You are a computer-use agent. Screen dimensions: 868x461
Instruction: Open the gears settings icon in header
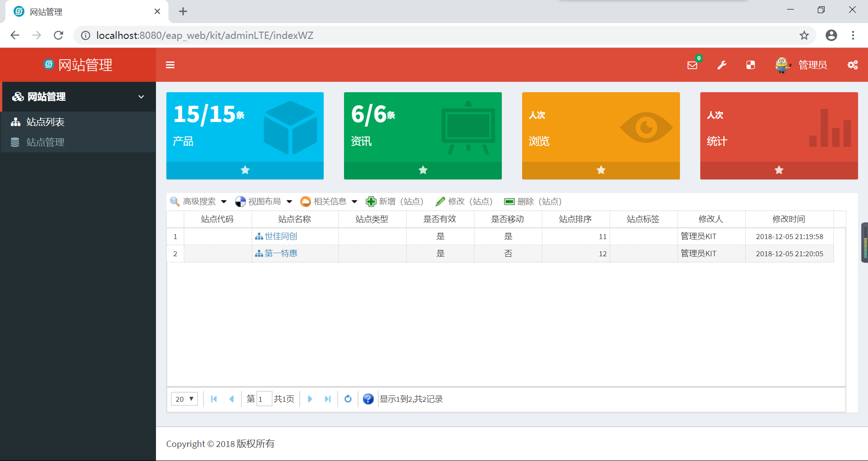[x=853, y=65]
